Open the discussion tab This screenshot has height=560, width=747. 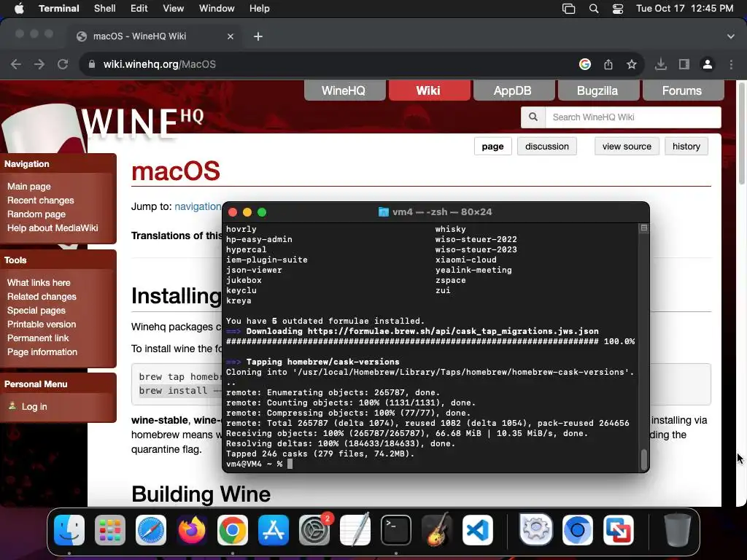coord(547,146)
